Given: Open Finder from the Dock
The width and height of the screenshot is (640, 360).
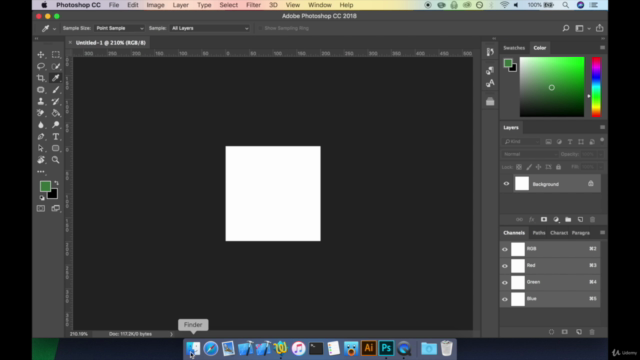Looking at the screenshot, I should [193, 348].
